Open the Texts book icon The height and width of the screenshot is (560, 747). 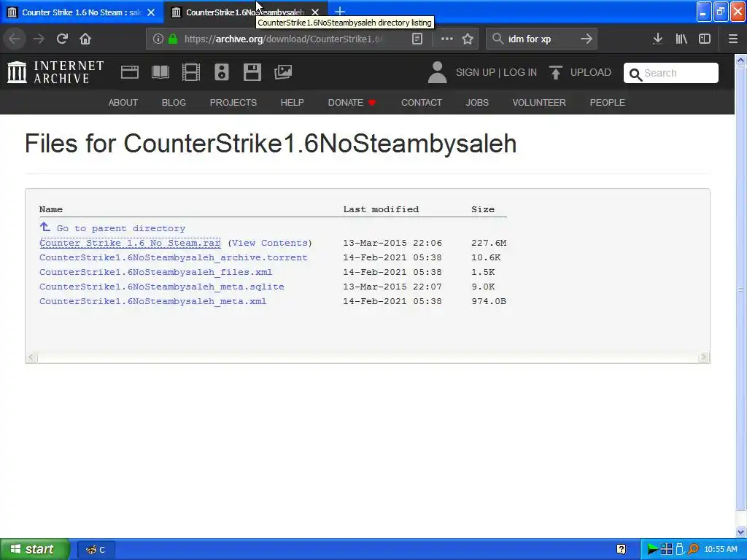click(160, 72)
